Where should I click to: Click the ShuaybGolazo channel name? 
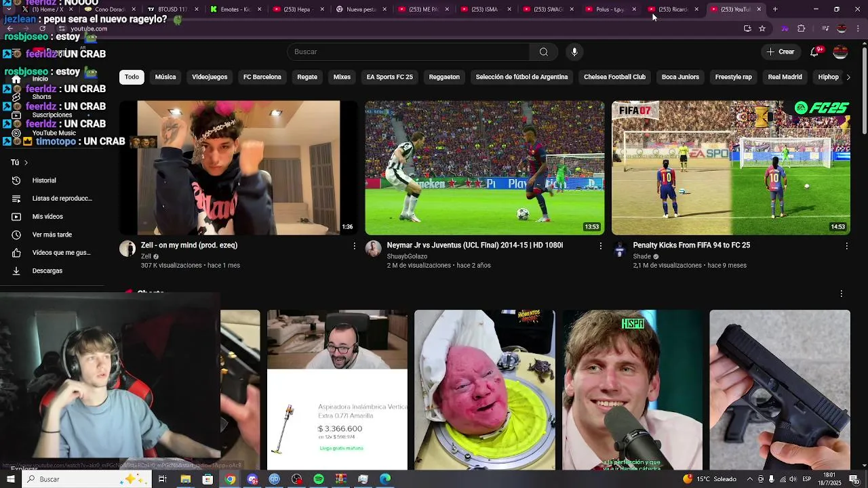407,257
